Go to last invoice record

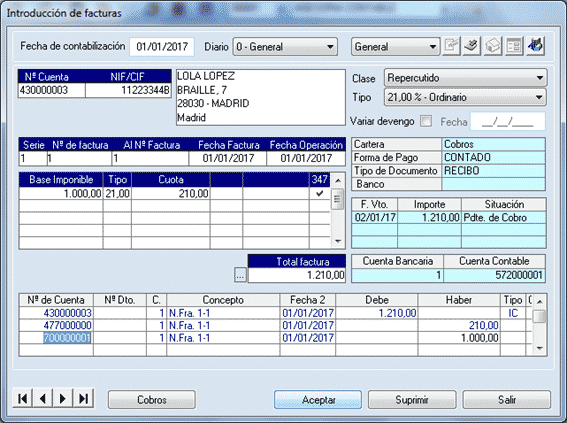(x=84, y=398)
